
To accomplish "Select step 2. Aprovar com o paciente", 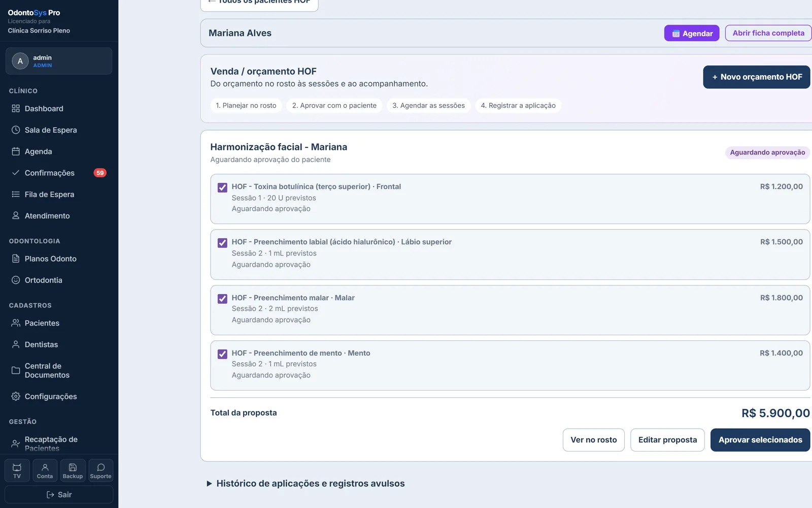I will 334,106.
